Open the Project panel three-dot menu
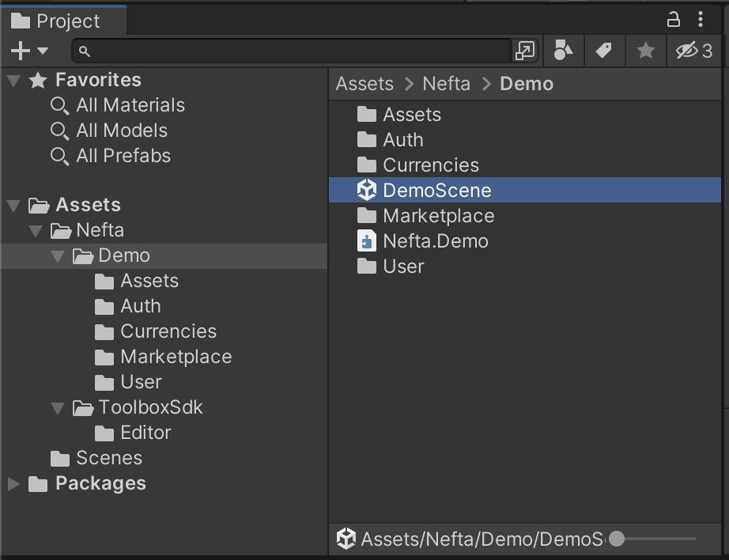The image size is (729, 560). (x=701, y=20)
